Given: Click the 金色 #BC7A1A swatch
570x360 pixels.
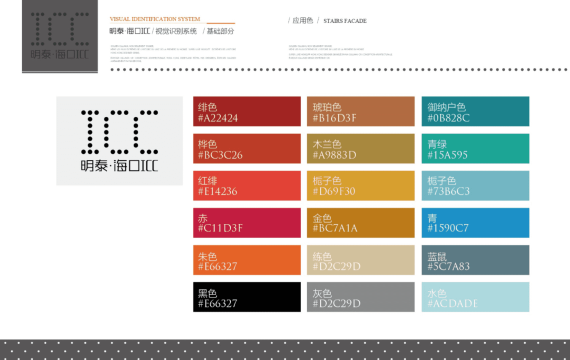Looking at the screenshot, I should coord(361,223).
